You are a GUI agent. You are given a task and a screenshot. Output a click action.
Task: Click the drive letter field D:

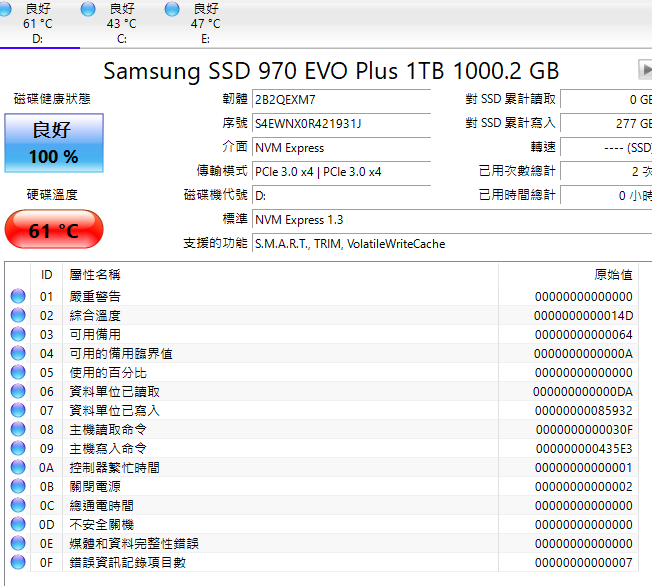point(341,195)
